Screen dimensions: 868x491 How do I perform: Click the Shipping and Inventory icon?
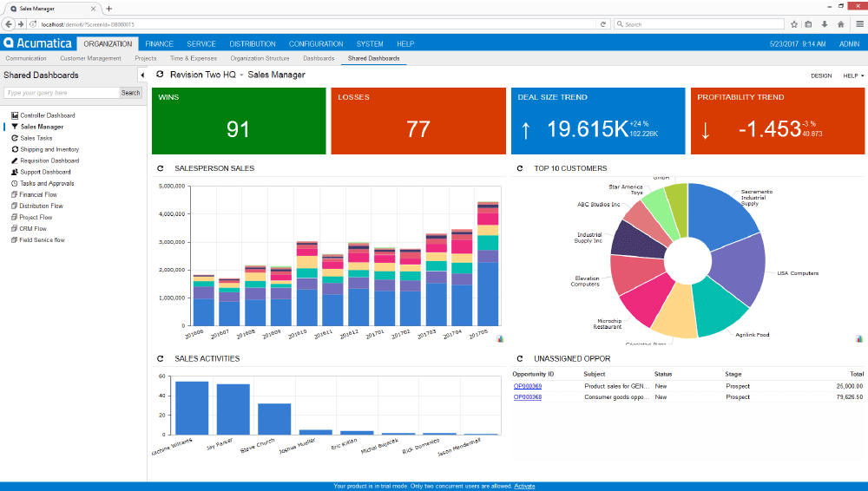pyautogui.click(x=15, y=149)
